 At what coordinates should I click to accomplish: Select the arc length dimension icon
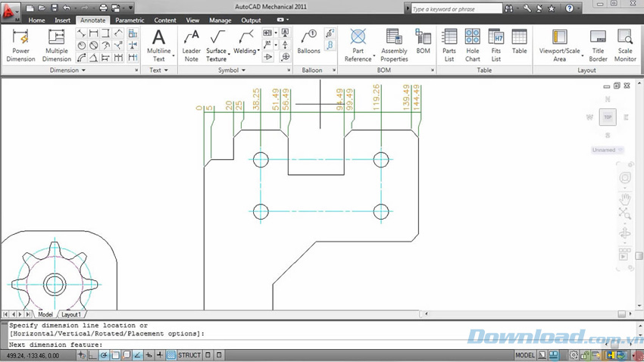click(82, 58)
